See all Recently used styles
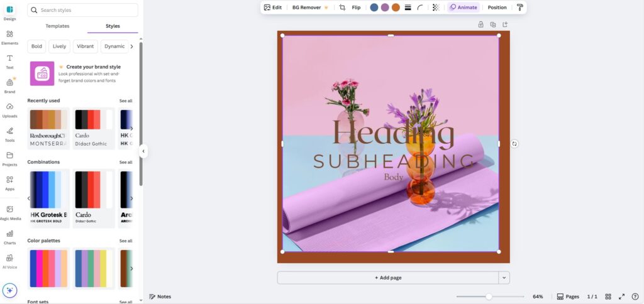The width and height of the screenshot is (644, 304). [126, 101]
